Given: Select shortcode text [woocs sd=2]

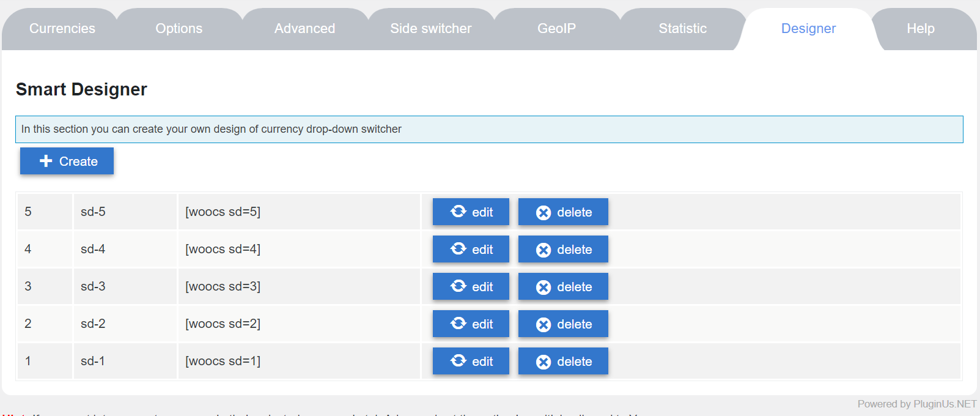Looking at the screenshot, I should 223,324.
